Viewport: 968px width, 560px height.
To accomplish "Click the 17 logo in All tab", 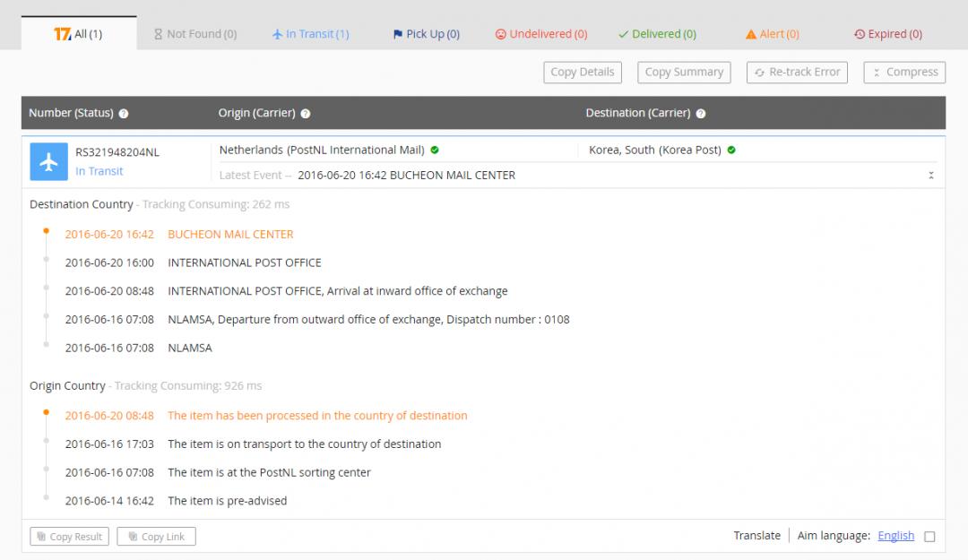I will coord(62,34).
